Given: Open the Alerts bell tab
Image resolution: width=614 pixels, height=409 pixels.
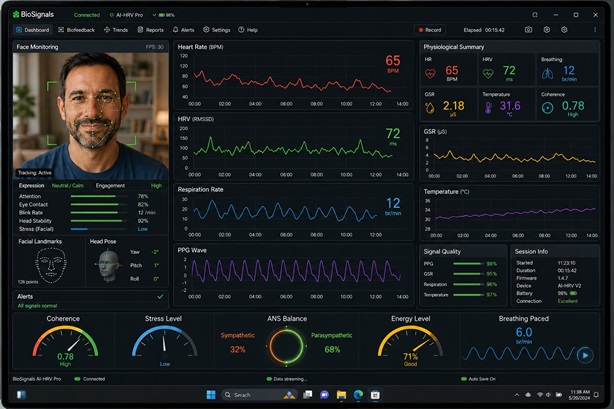Looking at the screenshot, I should (x=183, y=30).
